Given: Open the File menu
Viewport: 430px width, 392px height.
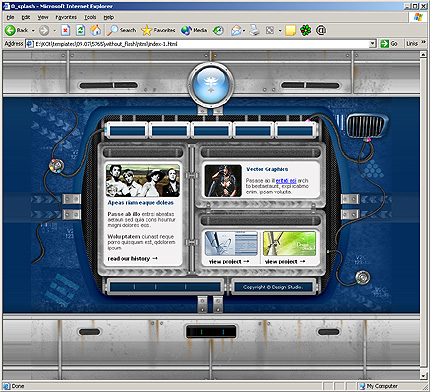Looking at the screenshot, I should [x=10, y=17].
